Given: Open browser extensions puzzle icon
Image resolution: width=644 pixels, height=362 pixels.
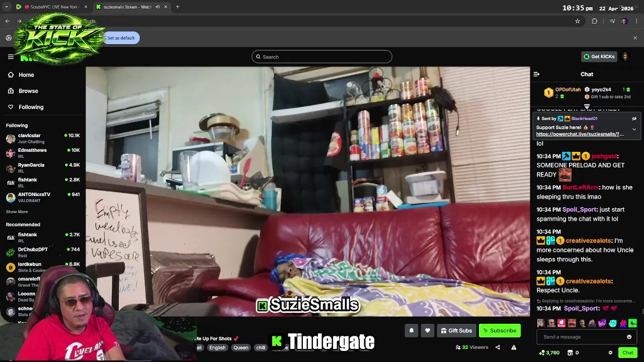Looking at the screenshot, I should [595, 21].
